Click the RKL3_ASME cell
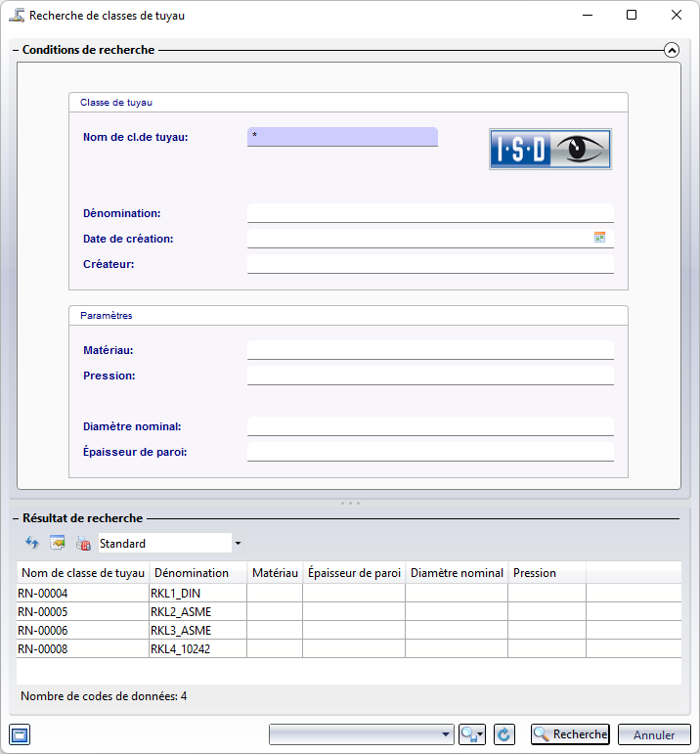This screenshot has width=700, height=754. tap(198, 630)
